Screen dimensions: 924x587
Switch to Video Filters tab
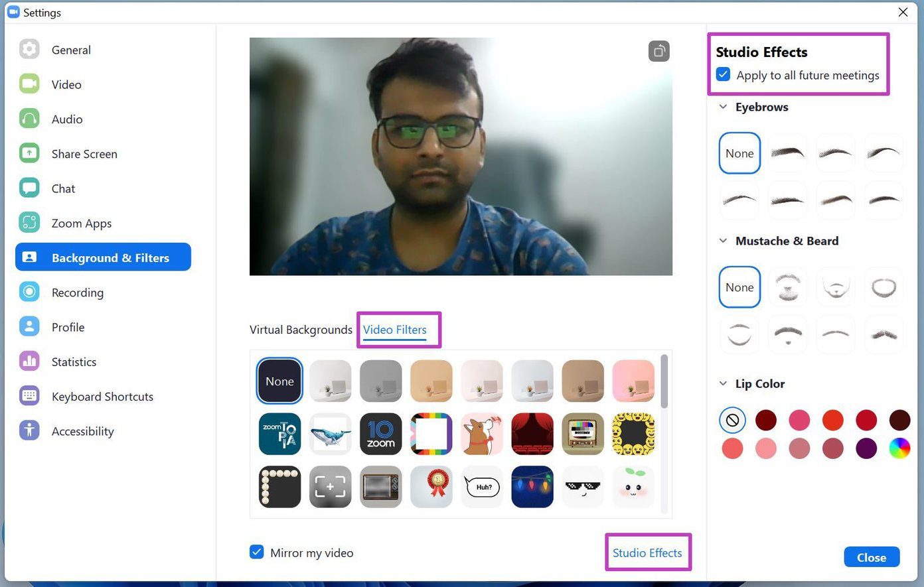pyautogui.click(x=395, y=330)
